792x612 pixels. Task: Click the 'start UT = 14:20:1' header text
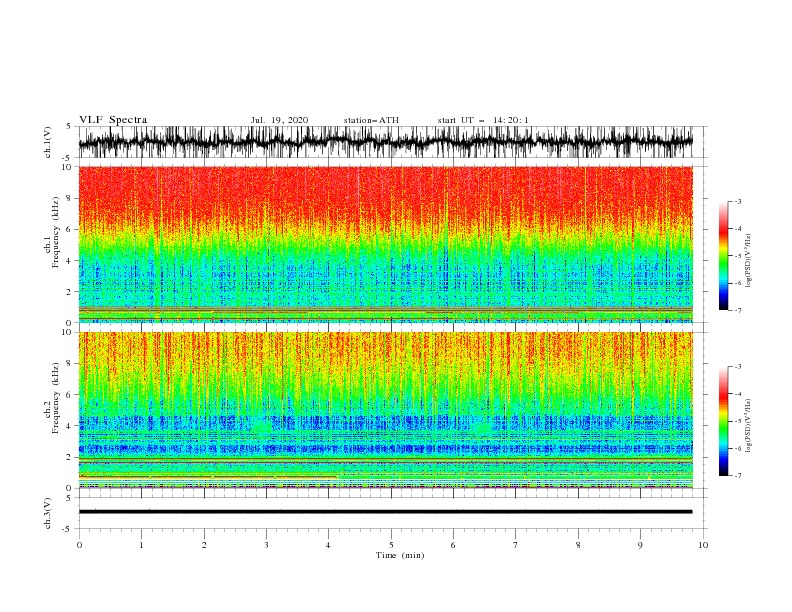(483, 120)
